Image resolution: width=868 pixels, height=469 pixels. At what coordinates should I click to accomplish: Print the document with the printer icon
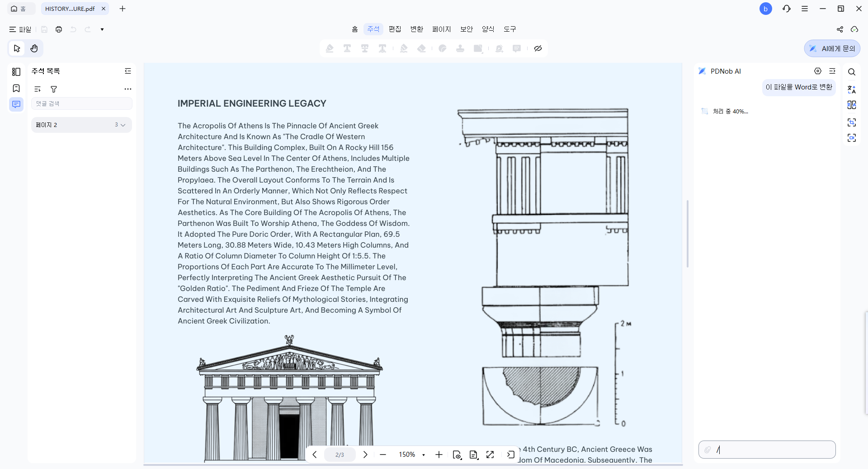[59, 29]
